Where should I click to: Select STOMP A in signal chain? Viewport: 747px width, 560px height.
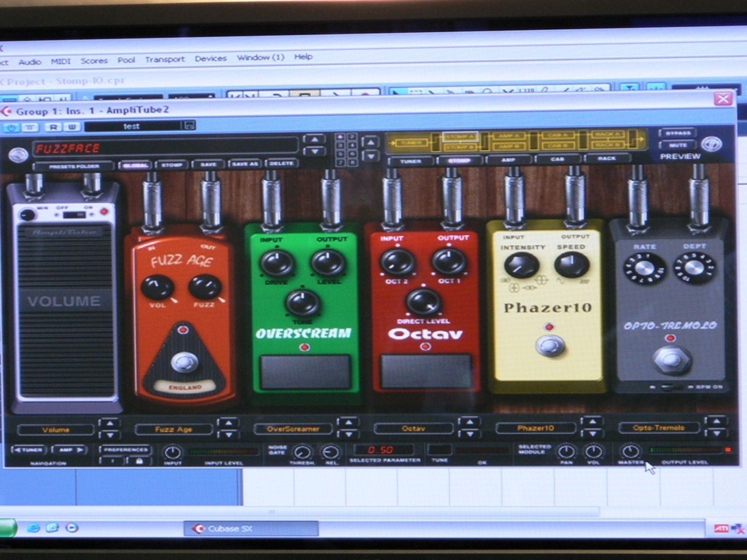pyautogui.click(x=459, y=137)
